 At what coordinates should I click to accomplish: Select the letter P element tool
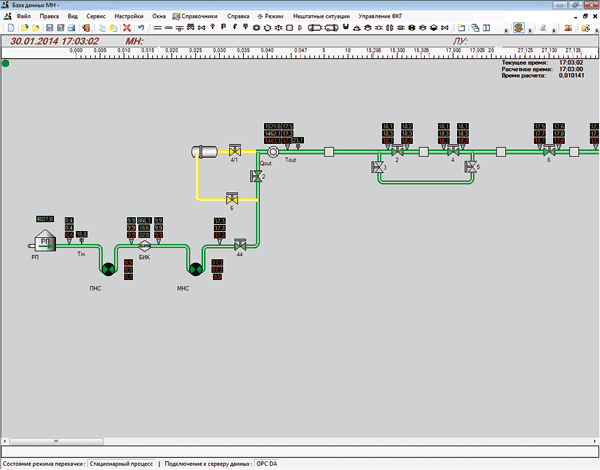pyautogui.click(x=223, y=27)
